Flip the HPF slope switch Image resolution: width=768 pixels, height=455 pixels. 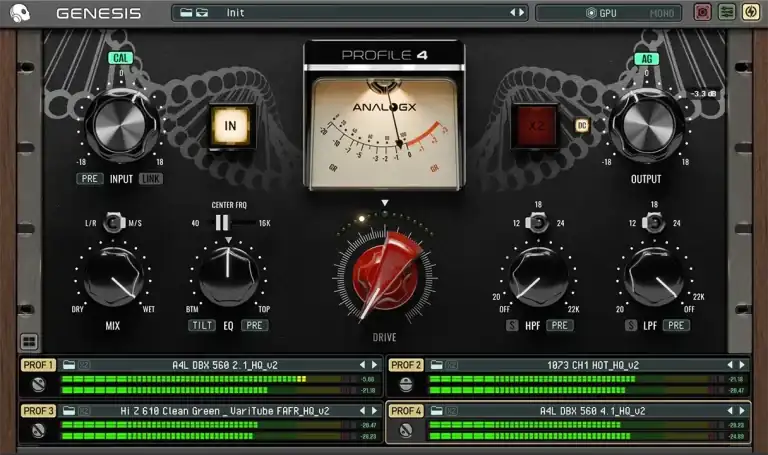[x=537, y=223]
